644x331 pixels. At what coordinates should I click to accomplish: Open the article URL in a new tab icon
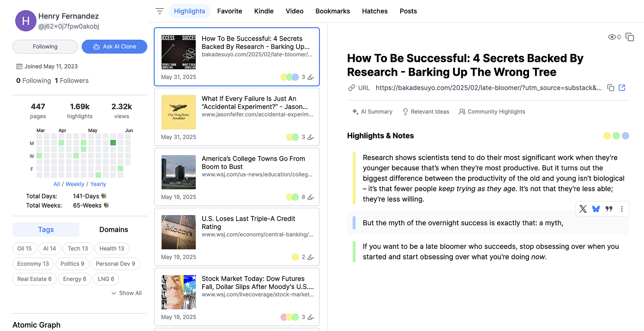tap(622, 88)
